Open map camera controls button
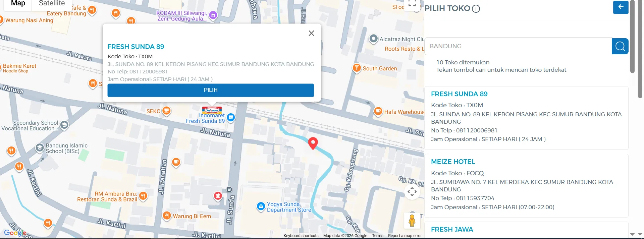Viewport: 644px width, 239px height. [412, 192]
